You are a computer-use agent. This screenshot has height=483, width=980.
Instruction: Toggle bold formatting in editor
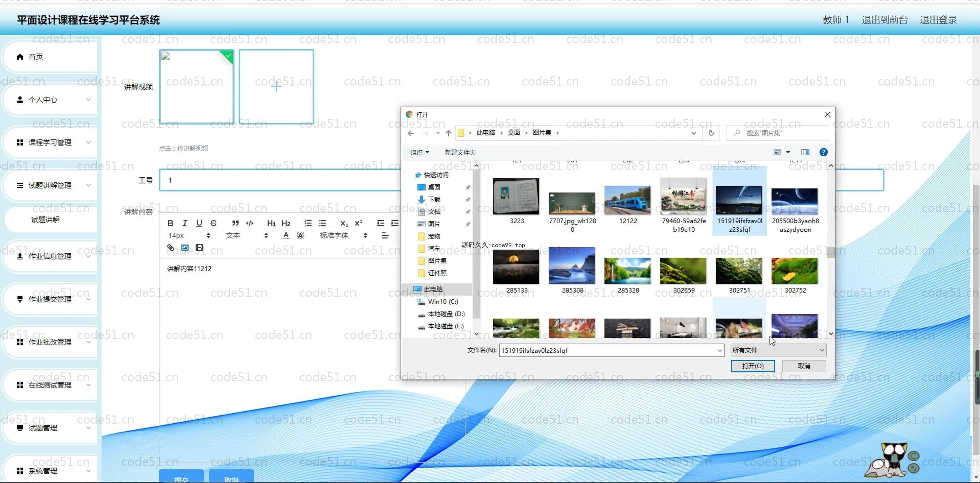pos(170,223)
